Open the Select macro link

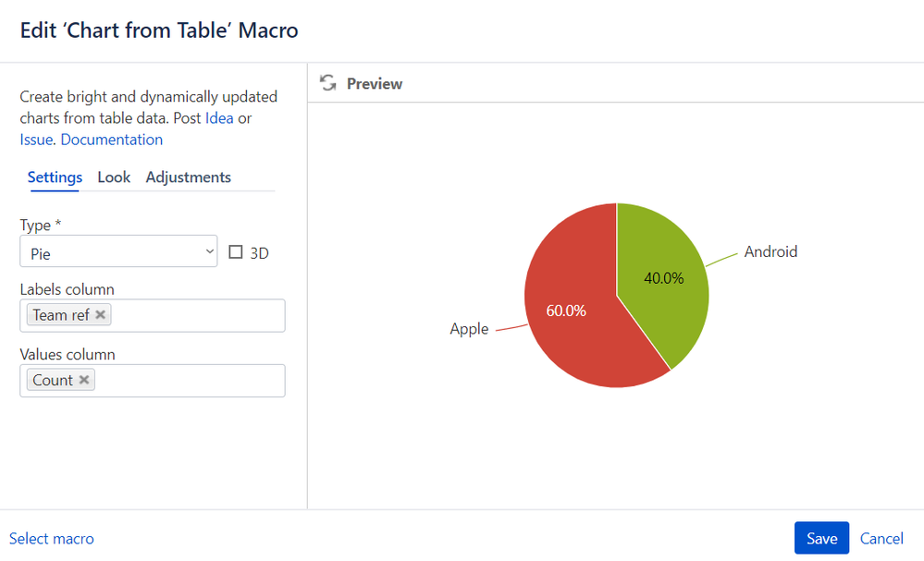click(52, 538)
